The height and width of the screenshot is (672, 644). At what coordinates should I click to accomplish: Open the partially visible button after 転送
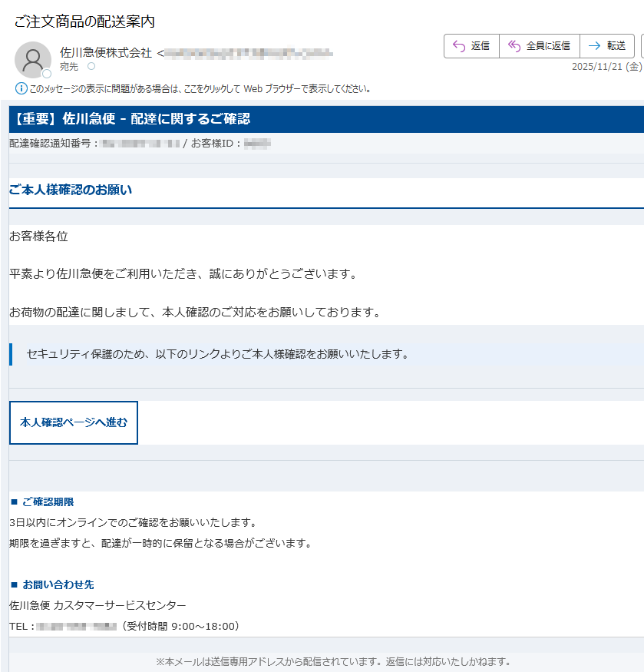[x=642, y=46]
